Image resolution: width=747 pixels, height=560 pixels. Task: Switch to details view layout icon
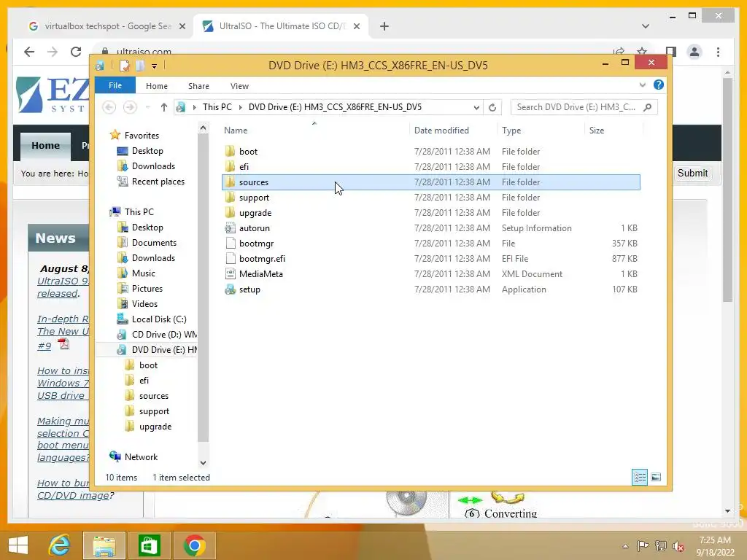click(640, 477)
